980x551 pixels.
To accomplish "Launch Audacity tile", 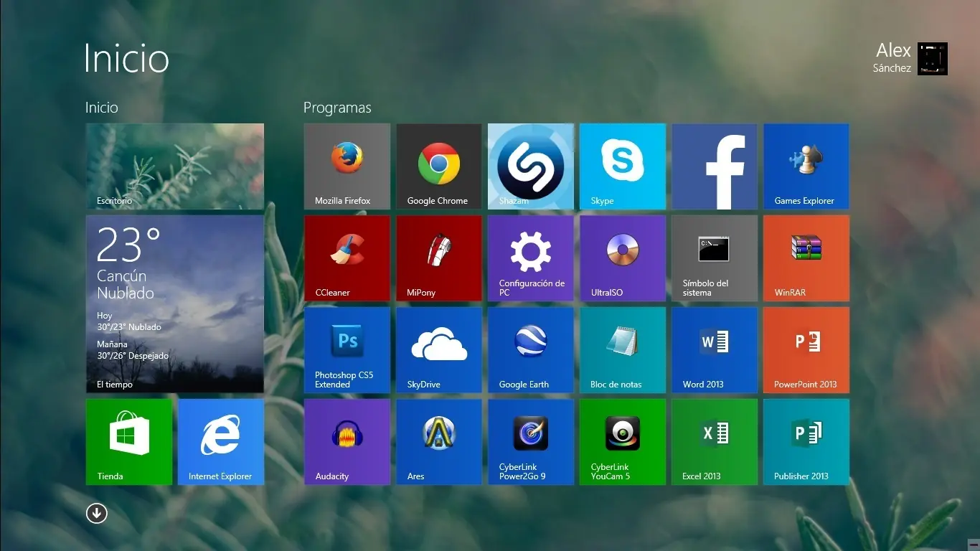I will coord(347,442).
